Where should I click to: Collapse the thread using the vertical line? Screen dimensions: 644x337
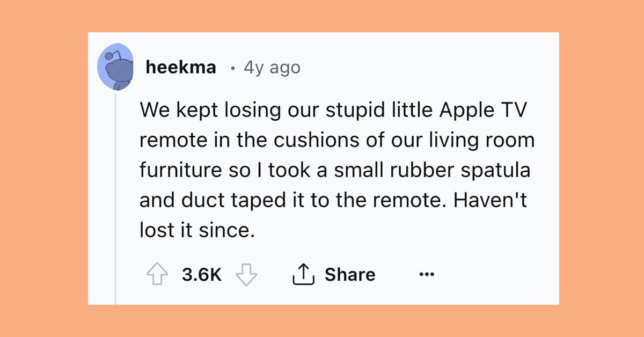click(x=115, y=197)
